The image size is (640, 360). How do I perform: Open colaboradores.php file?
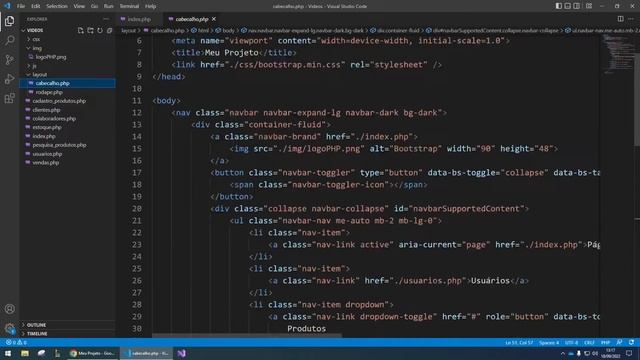tap(54, 119)
